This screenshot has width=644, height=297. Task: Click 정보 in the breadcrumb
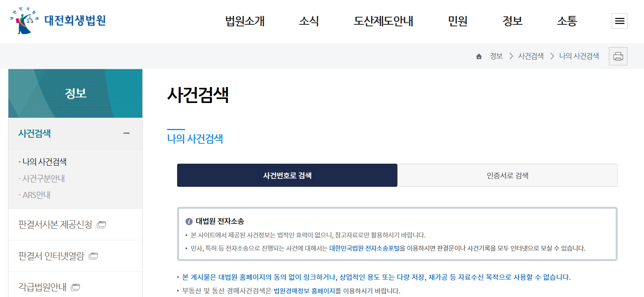(496, 56)
